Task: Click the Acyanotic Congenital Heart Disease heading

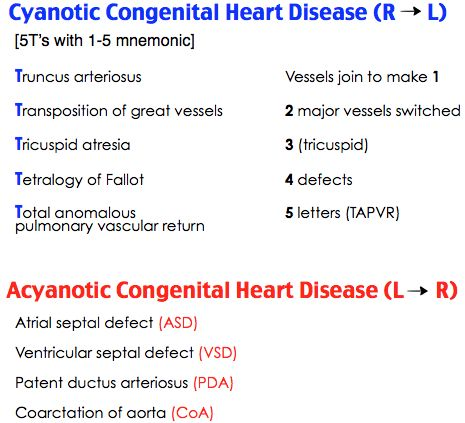Action: [232, 291]
